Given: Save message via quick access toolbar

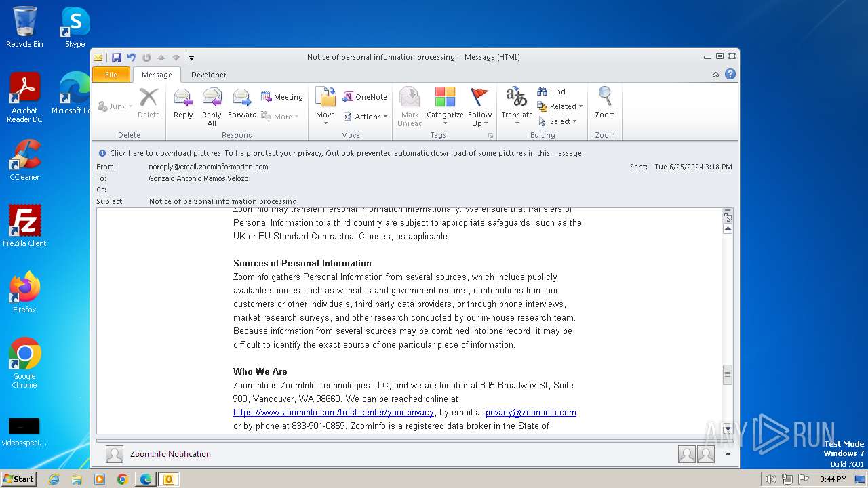Looking at the screenshot, I should tap(117, 58).
